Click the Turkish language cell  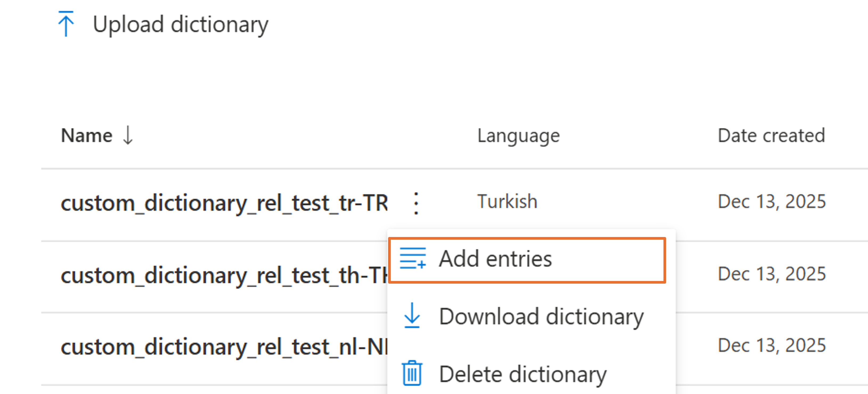(x=507, y=202)
